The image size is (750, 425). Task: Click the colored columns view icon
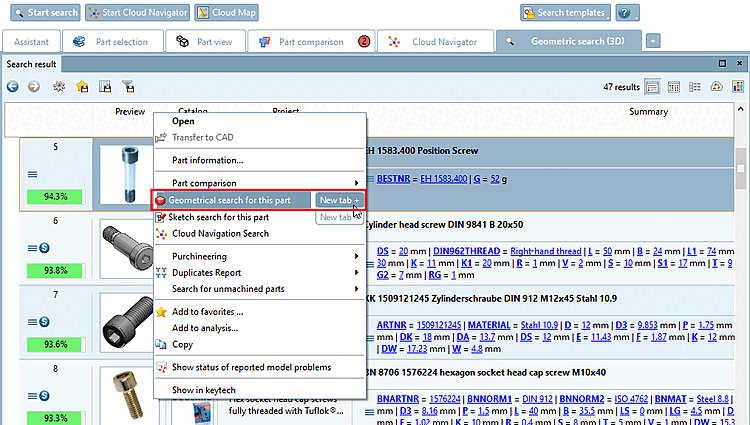coord(738,87)
